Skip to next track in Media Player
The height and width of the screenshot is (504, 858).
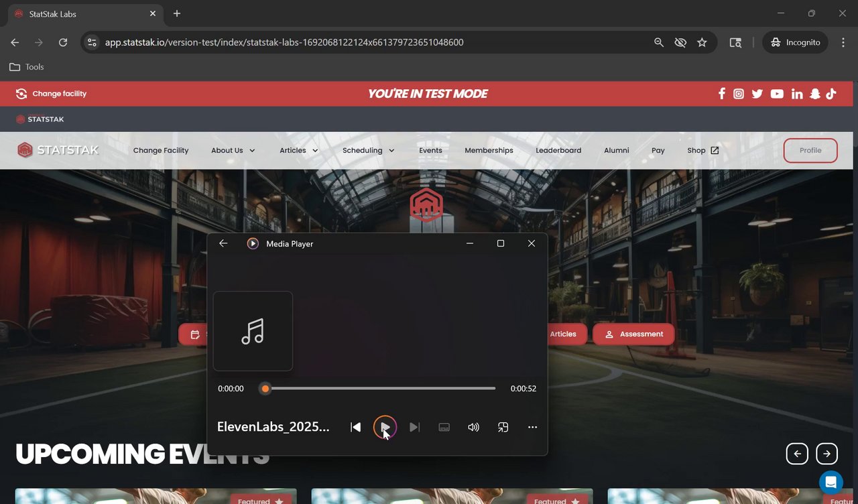(414, 427)
